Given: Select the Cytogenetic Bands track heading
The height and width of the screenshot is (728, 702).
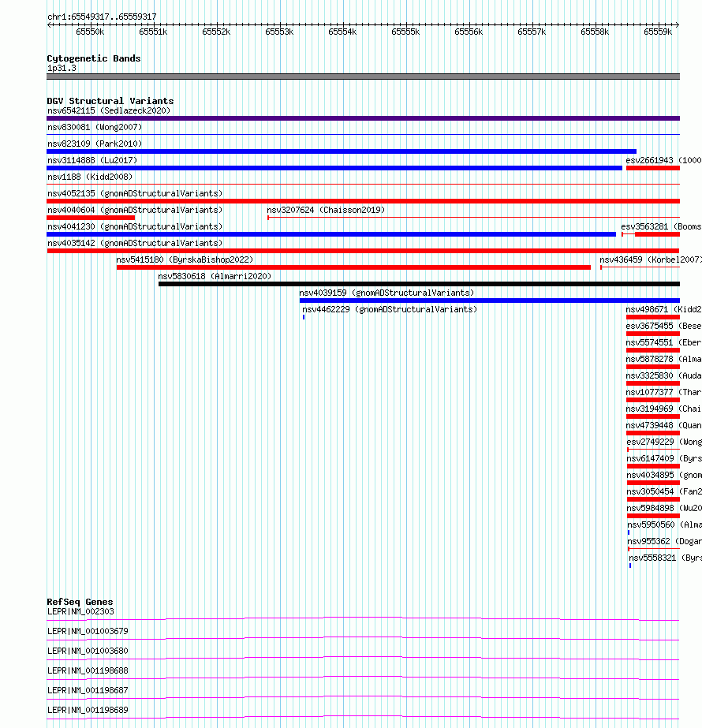Looking at the screenshot, I should coord(94,58).
